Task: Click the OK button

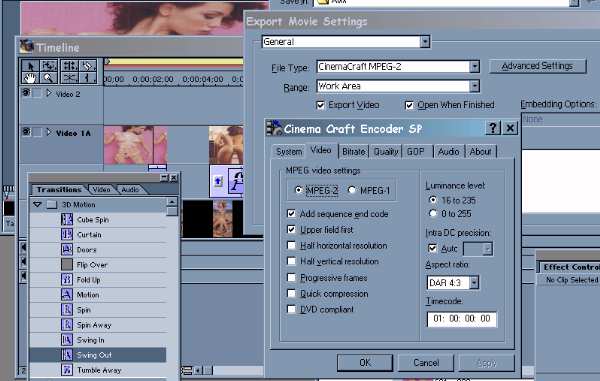Action: 365,362
